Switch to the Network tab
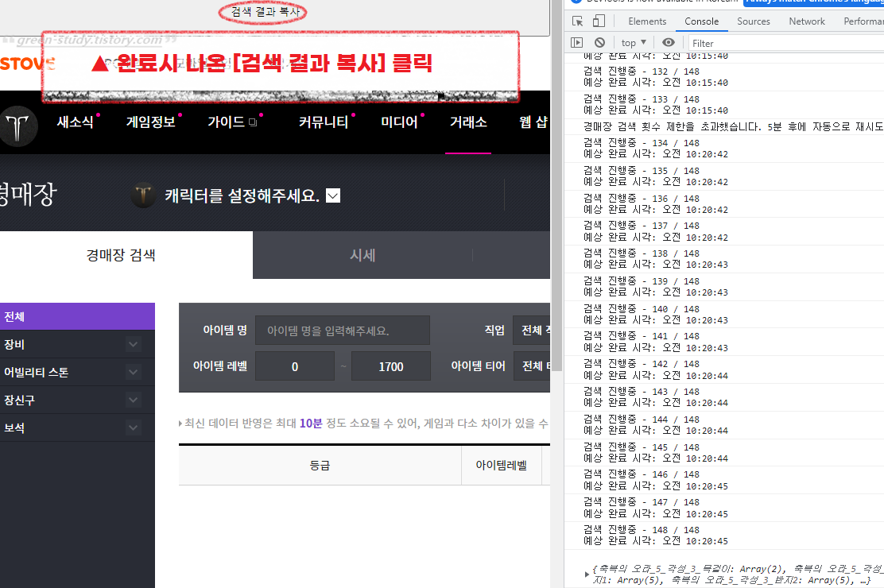The height and width of the screenshot is (588, 884). (x=807, y=21)
